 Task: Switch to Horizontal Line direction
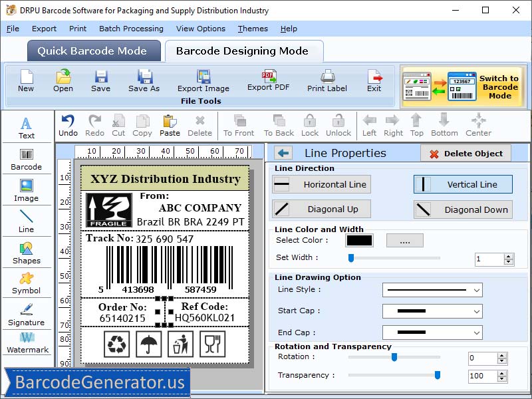click(321, 184)
